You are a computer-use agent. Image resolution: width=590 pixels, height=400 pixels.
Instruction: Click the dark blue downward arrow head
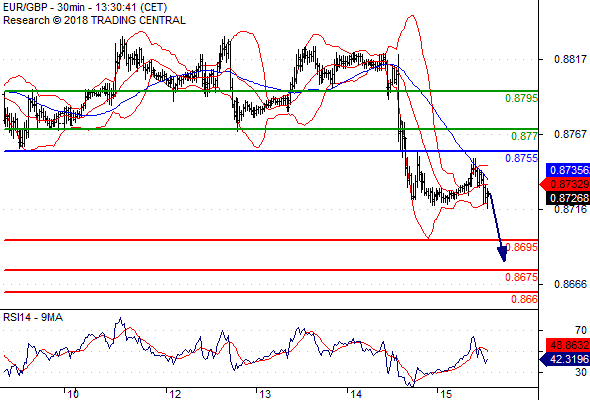[502, 254]
